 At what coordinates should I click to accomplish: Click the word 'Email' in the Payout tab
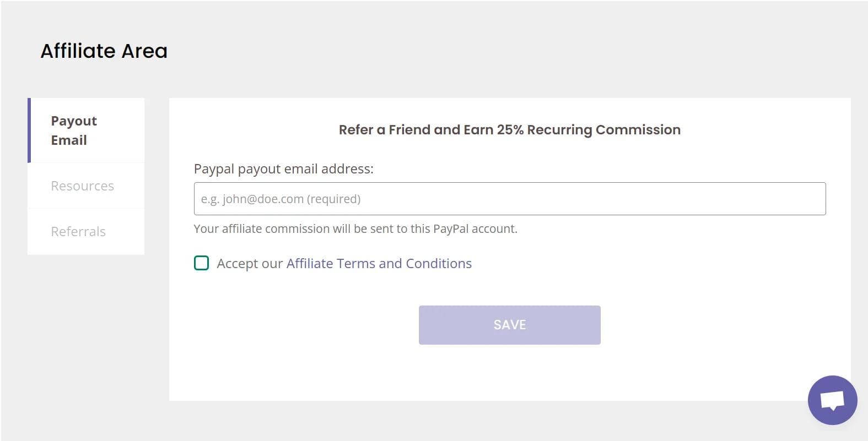point(69,140)
